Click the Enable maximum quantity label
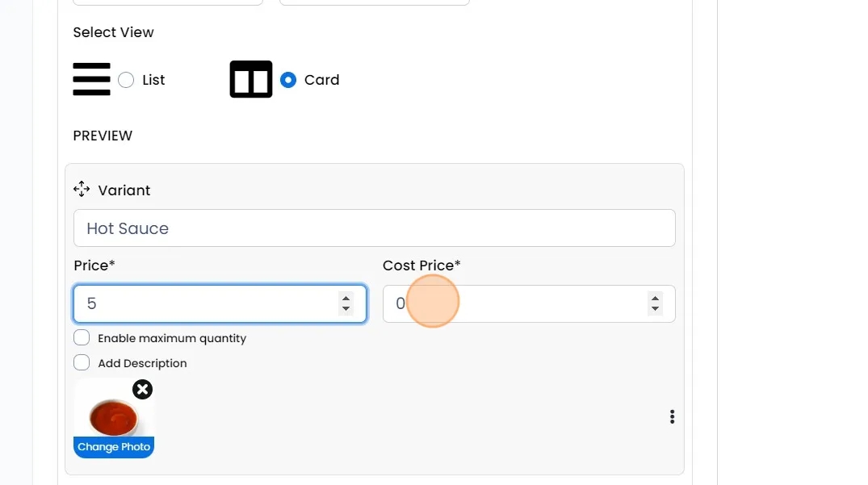868x485 pixels. [172, 338]
